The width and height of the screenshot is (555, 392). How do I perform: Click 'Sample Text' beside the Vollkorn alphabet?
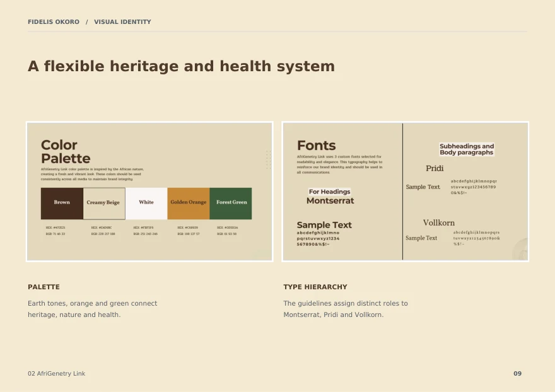(421, 238)
